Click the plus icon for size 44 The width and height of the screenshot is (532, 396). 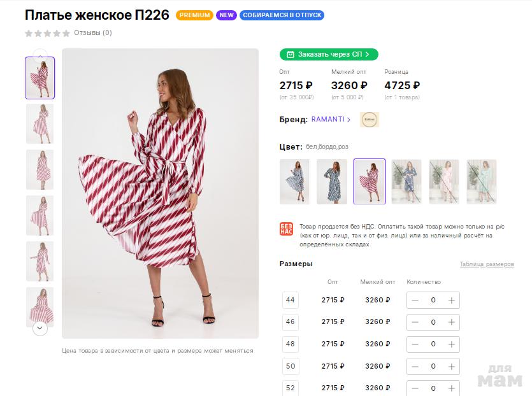[451, 301]
